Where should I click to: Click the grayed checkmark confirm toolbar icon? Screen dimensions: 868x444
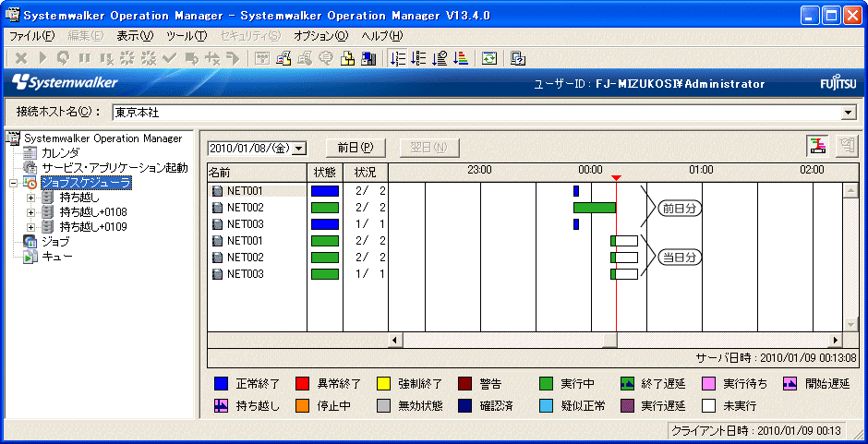[x=170, y=58]
